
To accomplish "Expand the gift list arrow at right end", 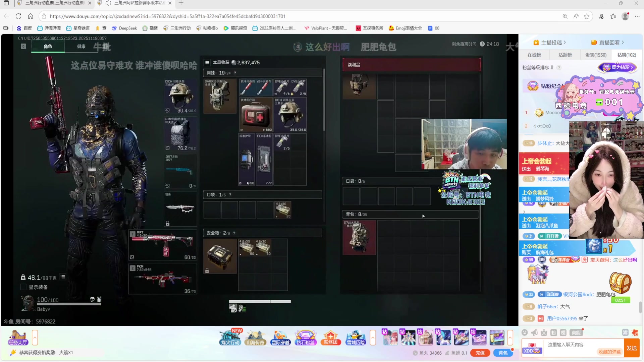I will click(510, 338).
